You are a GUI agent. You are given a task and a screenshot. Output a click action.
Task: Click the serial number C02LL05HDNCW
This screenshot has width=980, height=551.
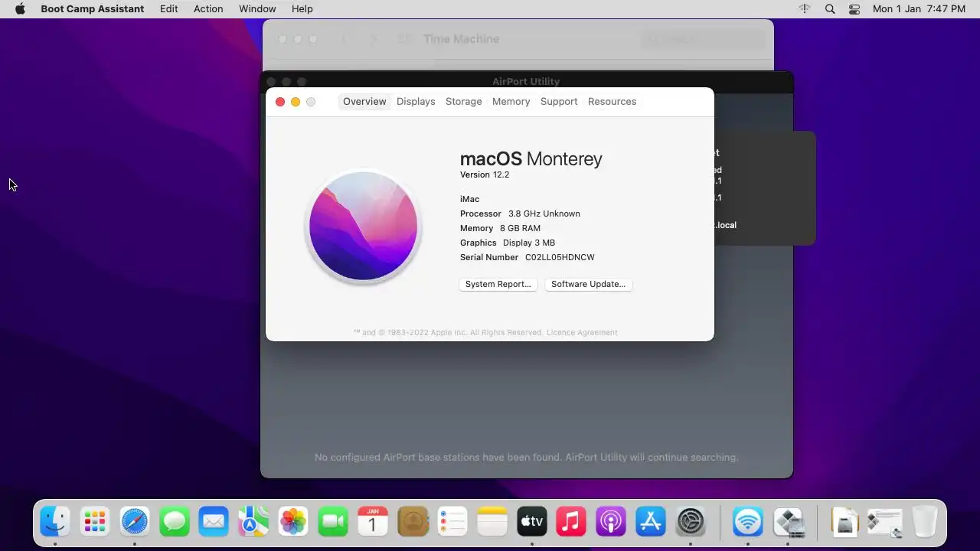pos(560,257)
